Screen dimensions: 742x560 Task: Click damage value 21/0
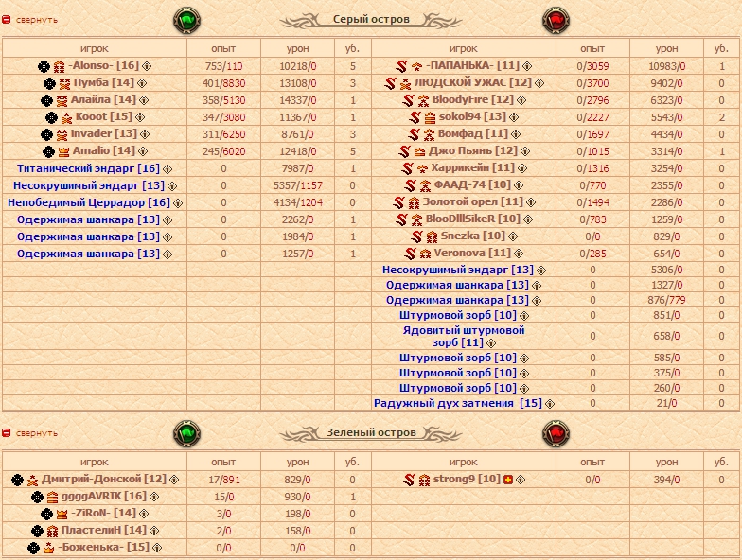(x=666, y=403)
